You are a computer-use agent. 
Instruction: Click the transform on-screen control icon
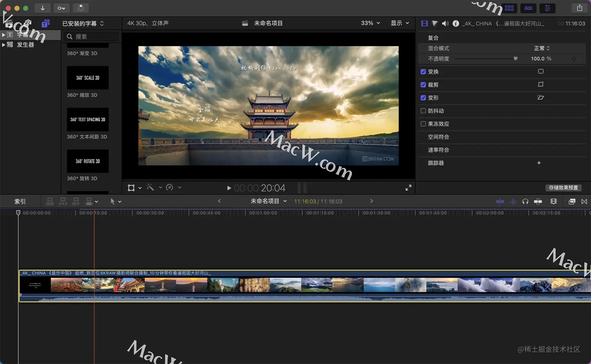click(x=541, y=71)
